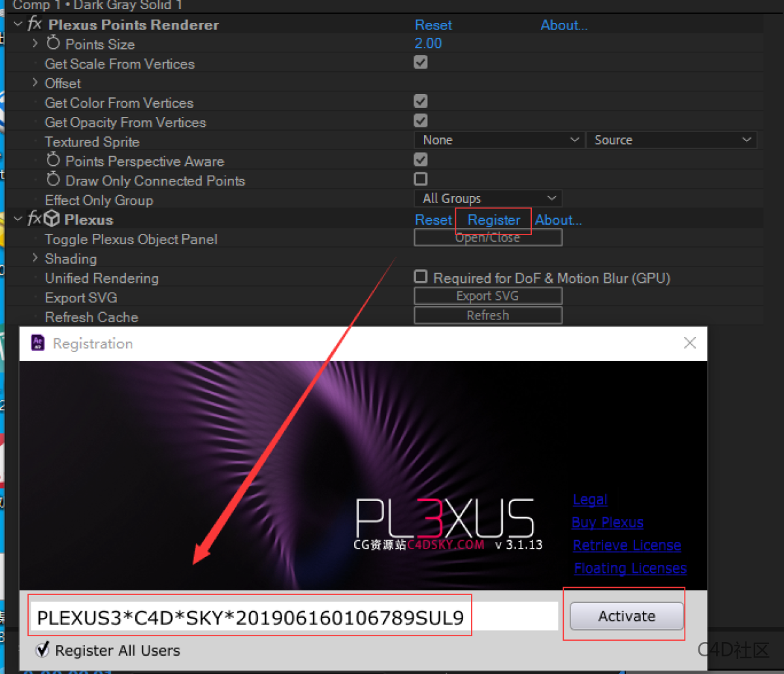This screenshot has height=674, width=784.
Task: Expand the Shading group
Action: pyautogui.click(x=35, y=259)
